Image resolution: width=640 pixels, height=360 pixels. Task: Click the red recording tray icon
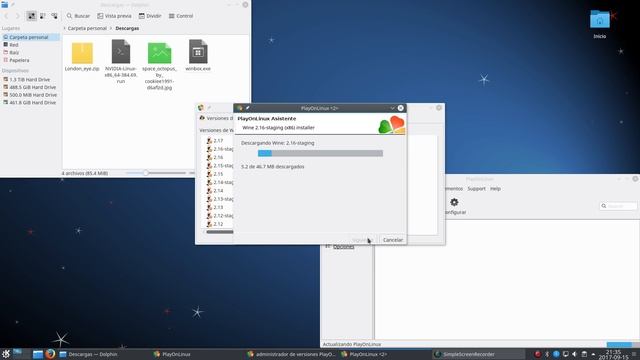(538, 354)
